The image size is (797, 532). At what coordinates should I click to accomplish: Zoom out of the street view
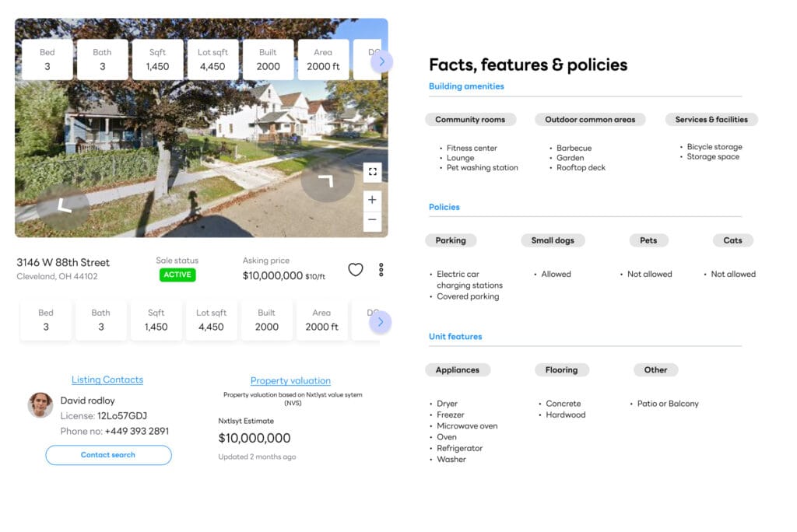[x=372, y=221]
